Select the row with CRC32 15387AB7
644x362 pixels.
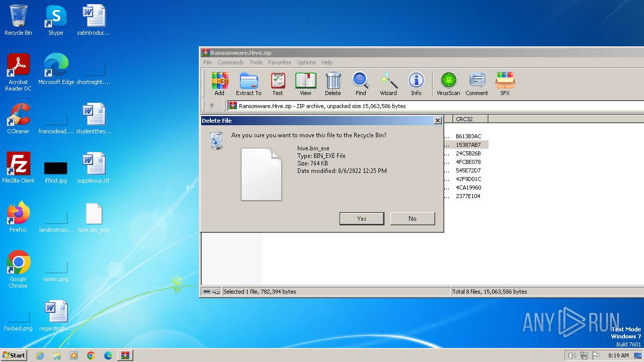468,145
